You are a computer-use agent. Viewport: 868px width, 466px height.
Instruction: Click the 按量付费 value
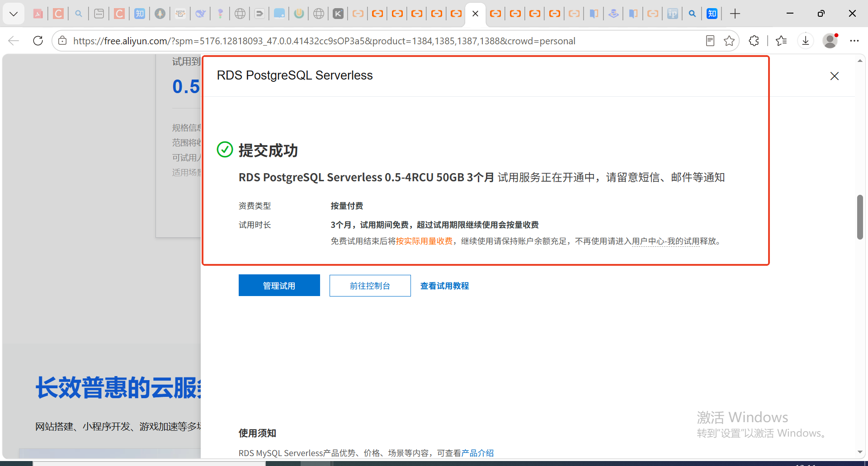[x=347, y=206]
